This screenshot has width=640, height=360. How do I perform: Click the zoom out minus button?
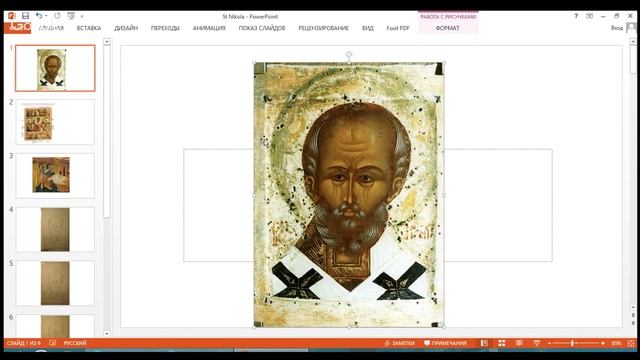(549, 343)
